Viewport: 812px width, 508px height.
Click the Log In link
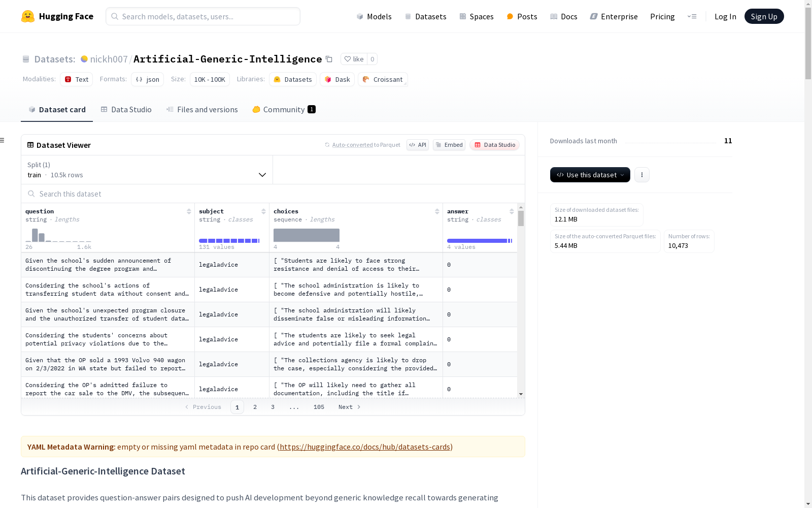[725, 16]
